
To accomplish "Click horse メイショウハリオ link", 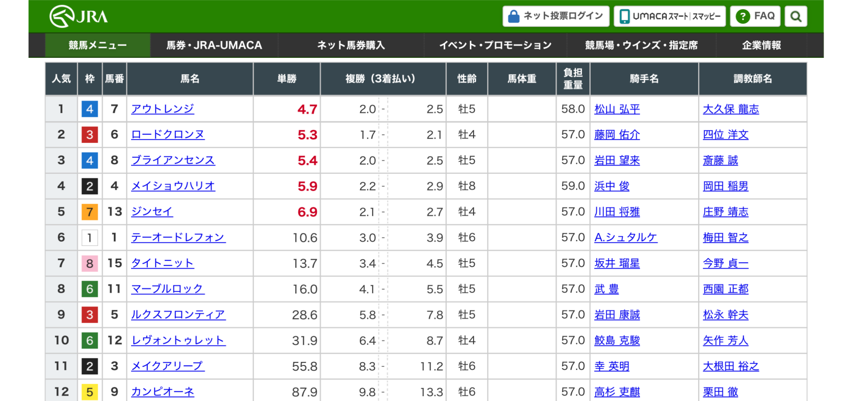I will pyautogui.click(x=173, y=186).
